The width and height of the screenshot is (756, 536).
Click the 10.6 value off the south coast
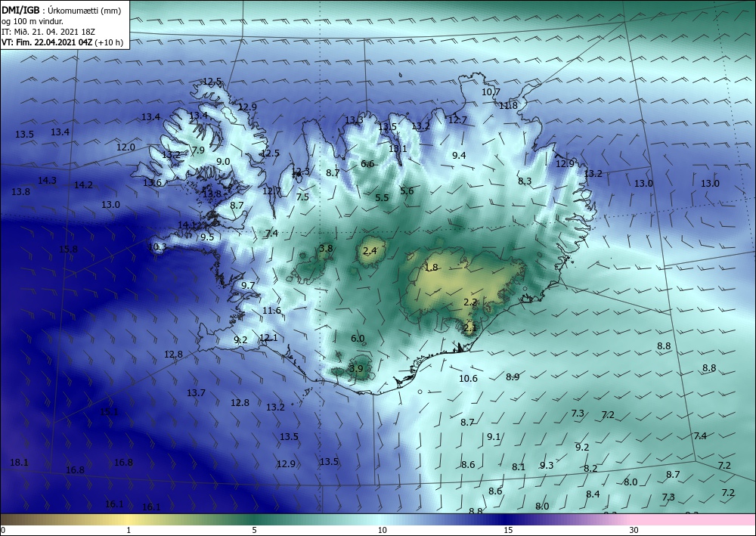click(468, 379)
